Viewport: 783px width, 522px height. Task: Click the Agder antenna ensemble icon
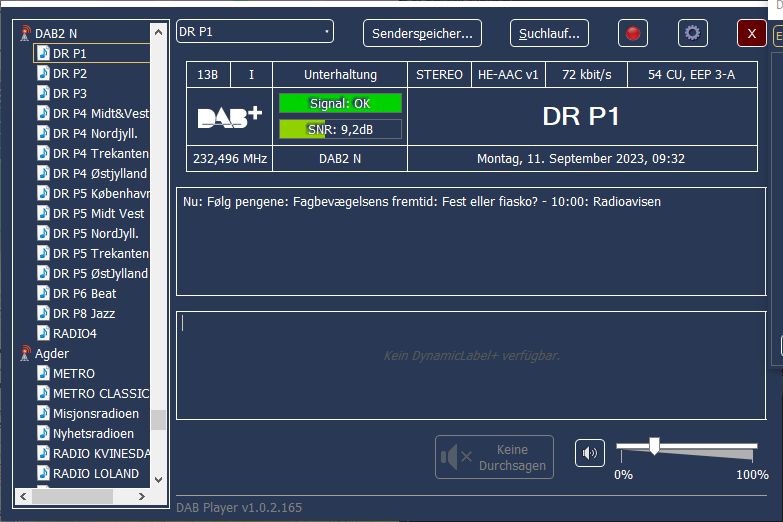click(26, 353)
